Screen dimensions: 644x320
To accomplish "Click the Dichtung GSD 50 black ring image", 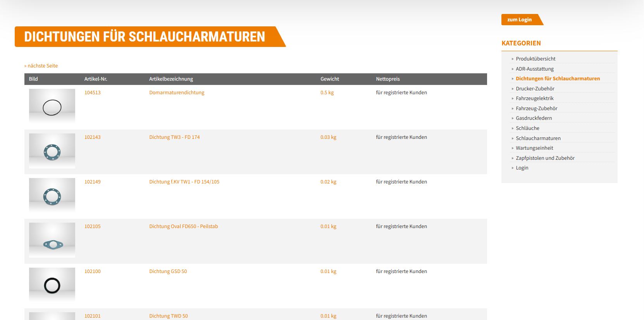I will pos(52,285).
